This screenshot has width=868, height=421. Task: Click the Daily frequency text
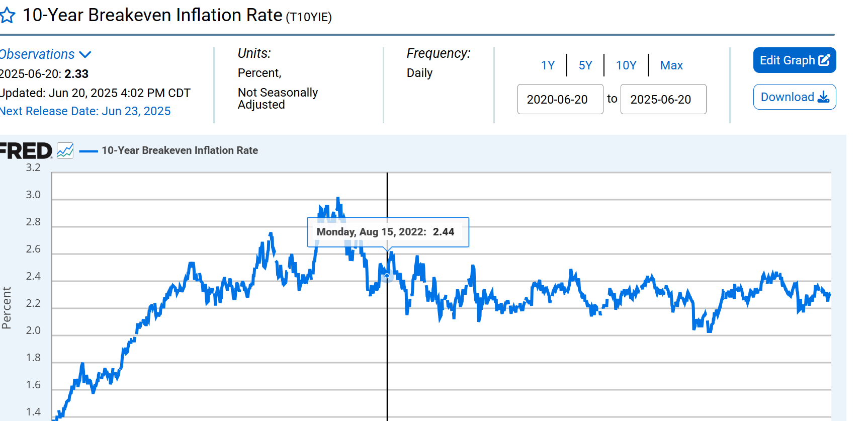[x=419, y=73]
